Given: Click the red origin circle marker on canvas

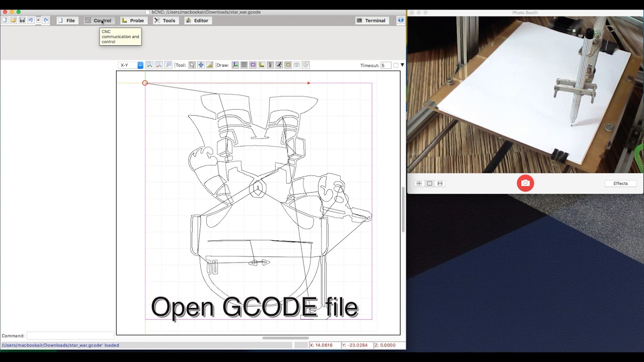Looking at the screenshot, I should (145, 83).
